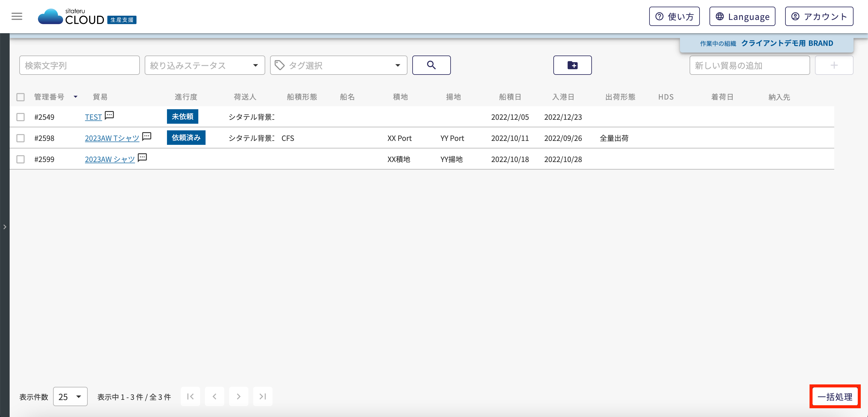Click the YY Port cell

[452, 138]
